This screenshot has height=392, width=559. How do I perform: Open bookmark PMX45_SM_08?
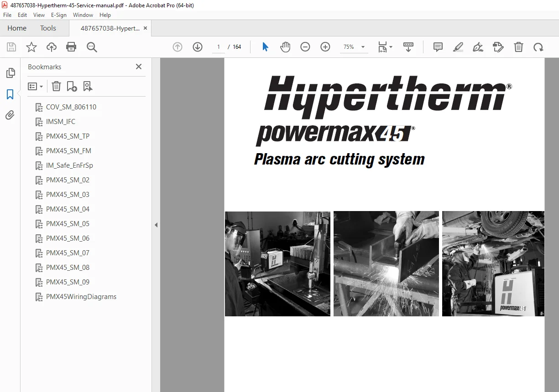(x=68, y=268)
